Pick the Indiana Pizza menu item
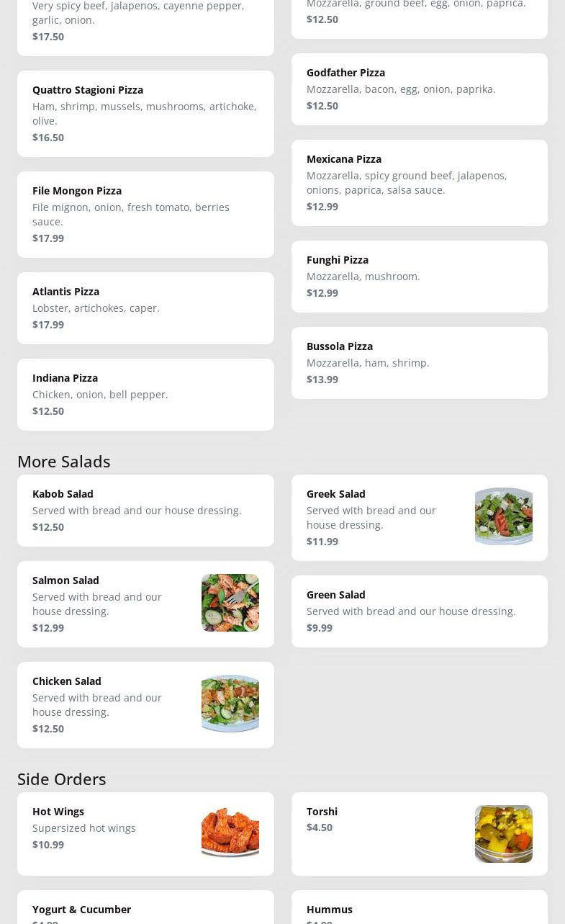This screenshot has width=565, height=924. [x=145, y=395]
